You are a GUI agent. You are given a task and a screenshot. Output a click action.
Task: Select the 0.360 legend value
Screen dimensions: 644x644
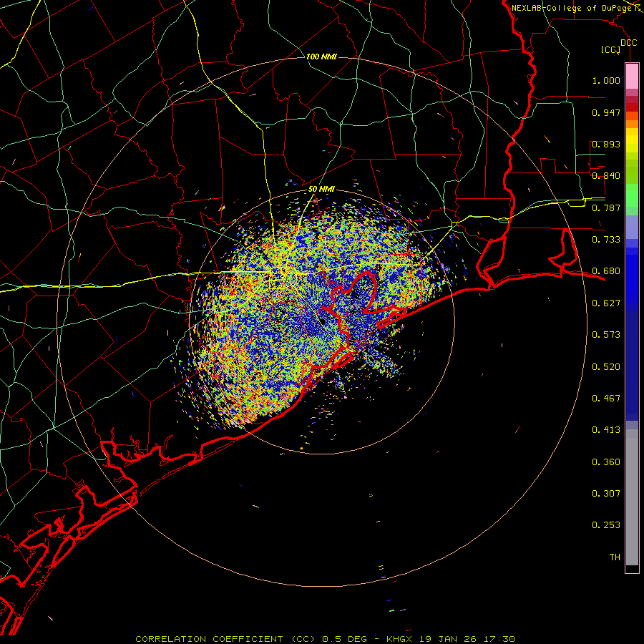tap(606, 462)
